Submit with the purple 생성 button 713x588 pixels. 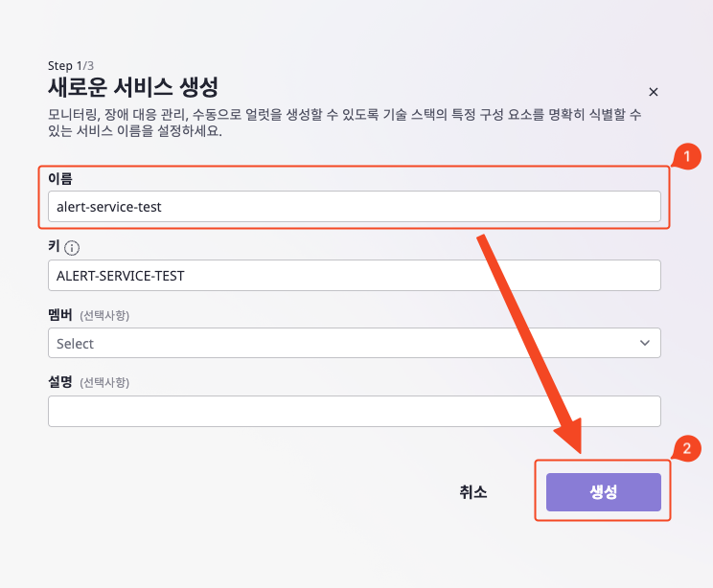[604, 491]
